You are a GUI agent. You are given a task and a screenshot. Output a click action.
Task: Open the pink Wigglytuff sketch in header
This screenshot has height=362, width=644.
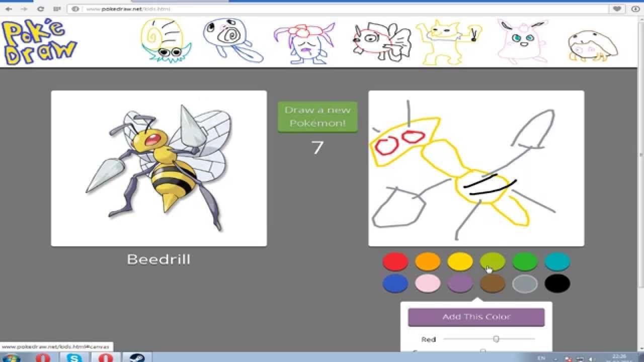point(522,41)
